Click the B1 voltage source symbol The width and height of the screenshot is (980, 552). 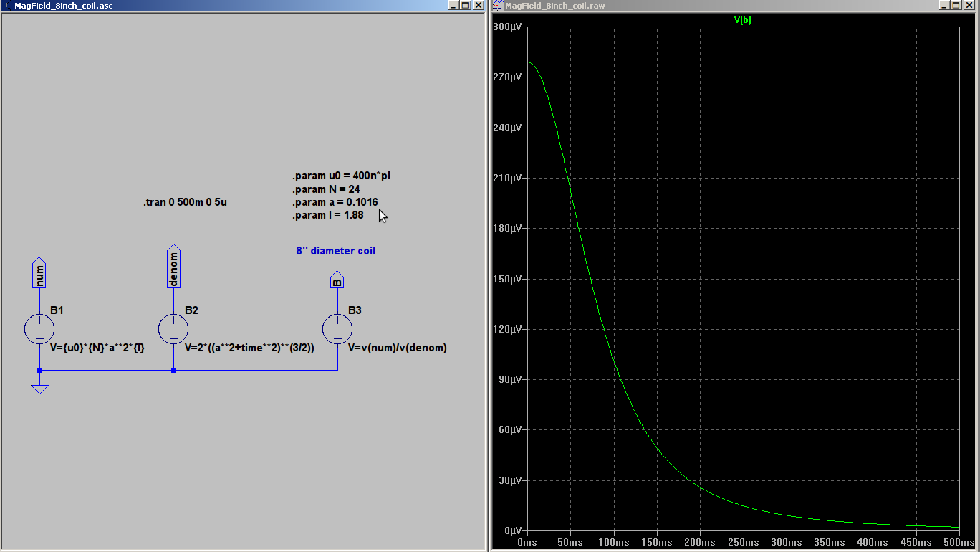coord(39,329)
